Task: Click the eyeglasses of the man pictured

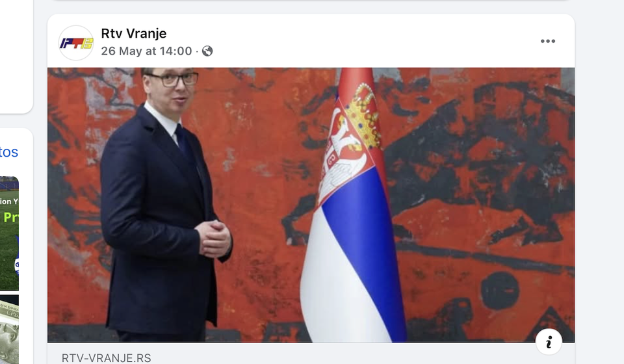Action: (x=173, y=79)
